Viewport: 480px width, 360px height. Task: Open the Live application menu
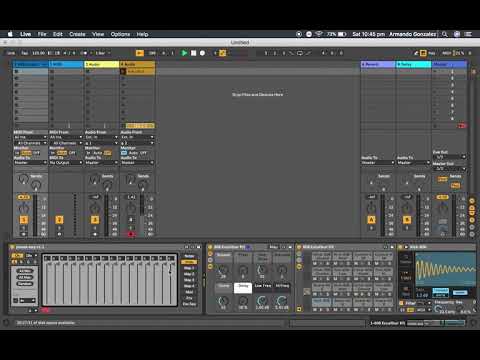(x=25, y=34)
